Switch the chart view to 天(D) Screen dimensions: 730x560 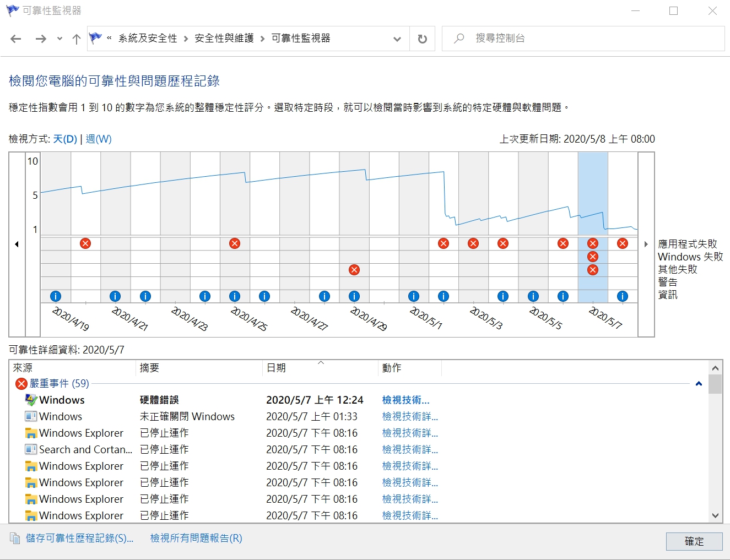65,139
